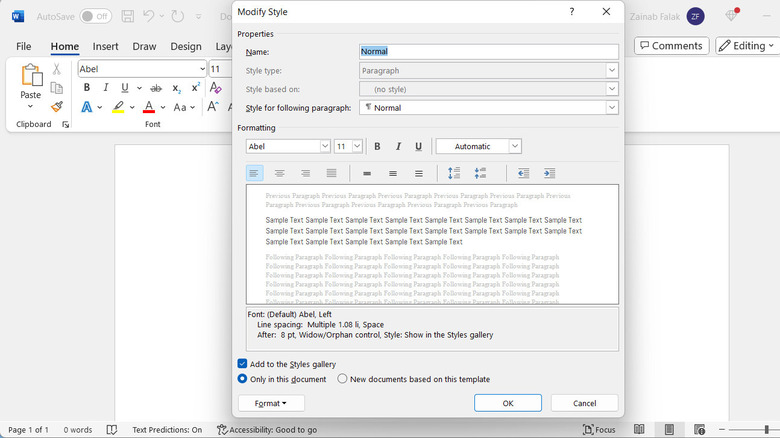The image size is (780, 438).
Task: Select New documents based on this template
Action: [x=343, y=379]
